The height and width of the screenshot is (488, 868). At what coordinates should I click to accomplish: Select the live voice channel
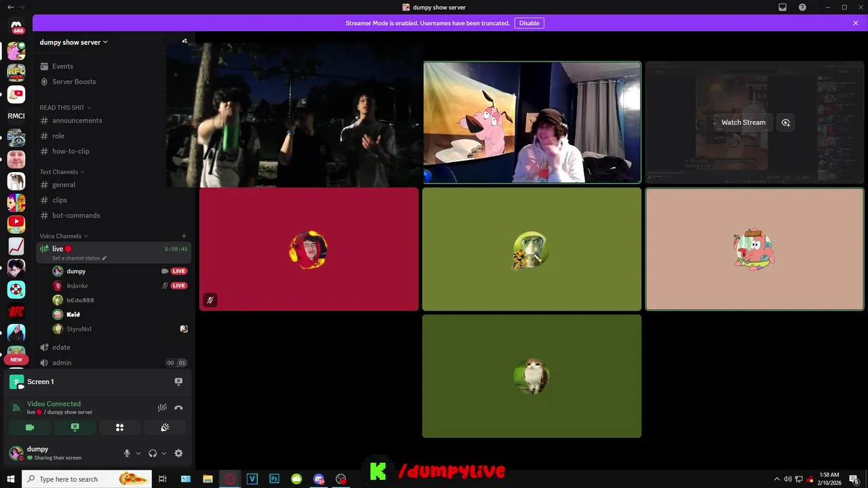[113, 252]
